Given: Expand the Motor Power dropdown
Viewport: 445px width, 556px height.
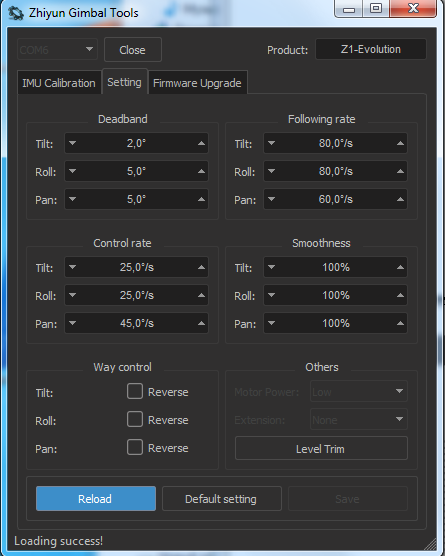Looking at the screenshot, I should [x=359, y=391].
